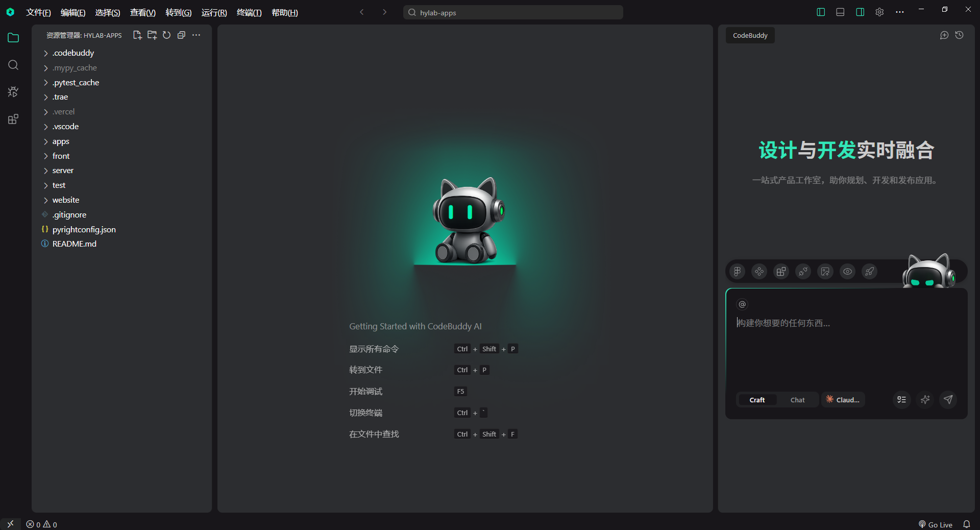Open the 运行(R) menu
Image resolution: width=980 pixels, height=530 pixels.
(214, 12)
